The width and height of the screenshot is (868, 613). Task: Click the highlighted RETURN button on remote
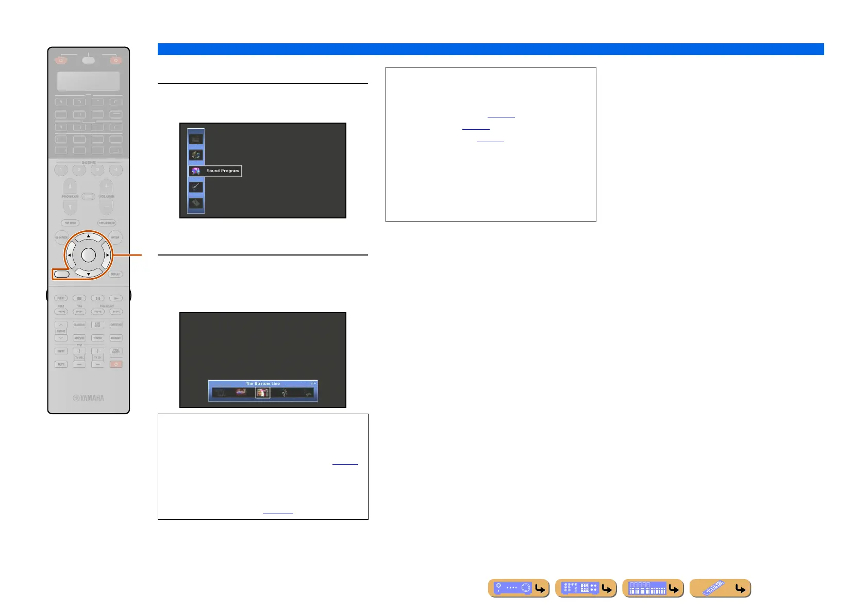click(x=62, y=274)
